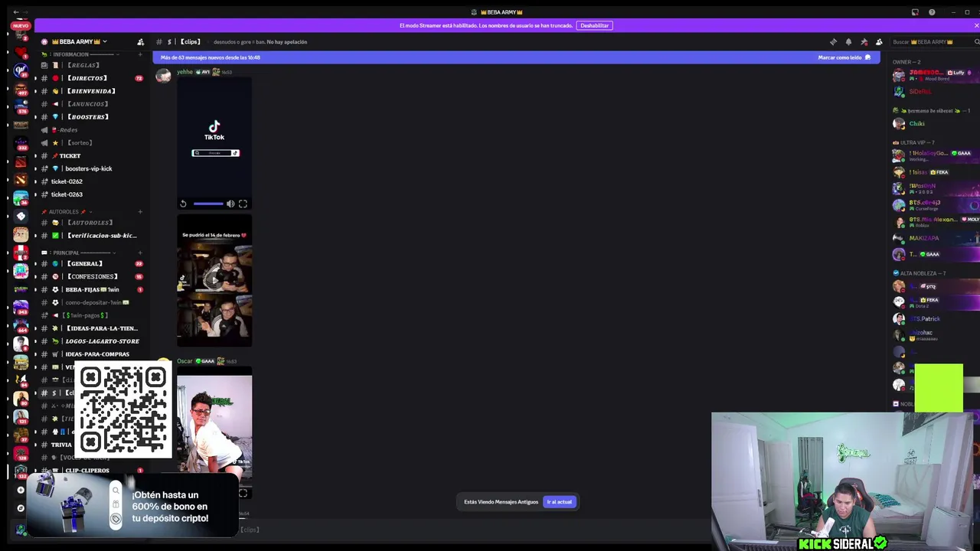The width and height of the screenshot is (980, 551).
Task: Add channel to PRINCIPAL category plus
Action: 139,253
